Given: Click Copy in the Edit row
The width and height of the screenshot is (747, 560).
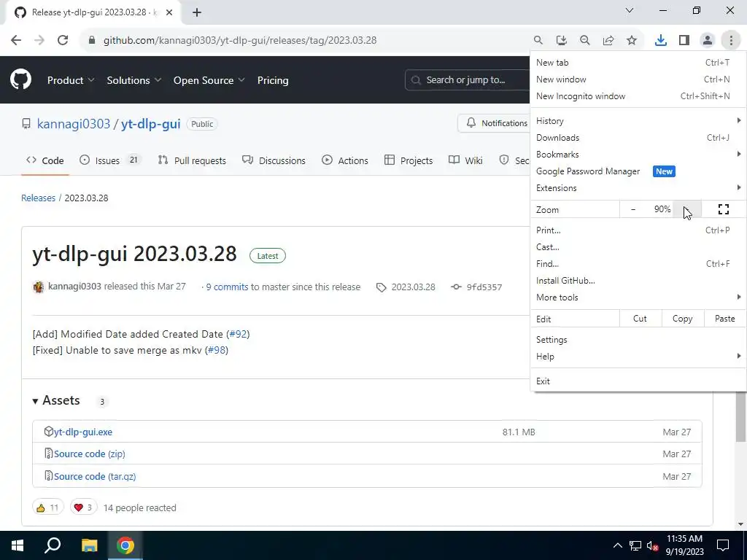Looking at the screenshot, I should [x=682, y=319].
